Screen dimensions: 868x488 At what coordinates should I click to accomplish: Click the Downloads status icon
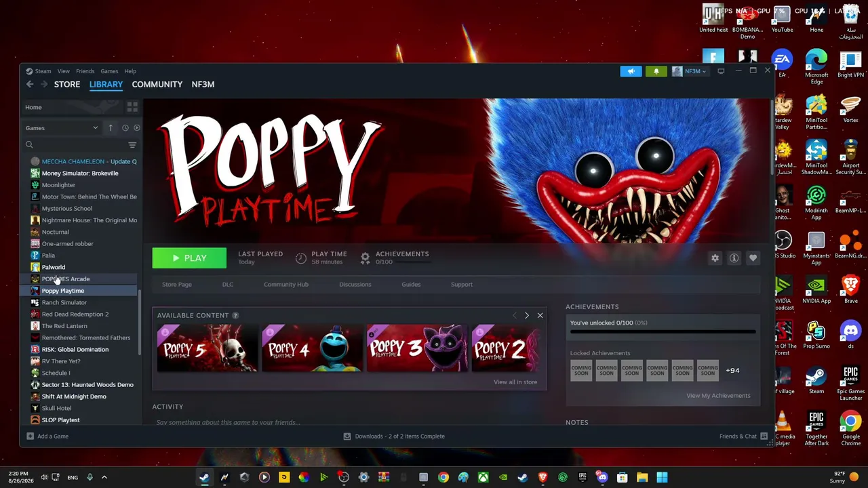coord(347,436)
